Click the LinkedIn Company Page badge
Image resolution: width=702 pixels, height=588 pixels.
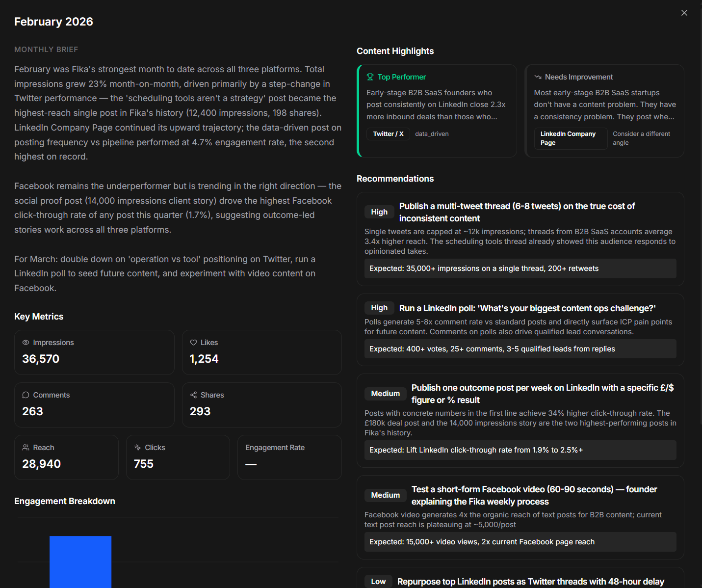571,138
